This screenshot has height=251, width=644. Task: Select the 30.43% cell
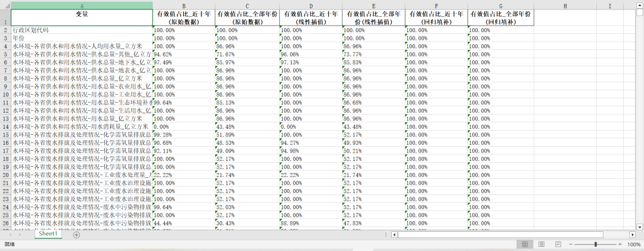(247, 223)
